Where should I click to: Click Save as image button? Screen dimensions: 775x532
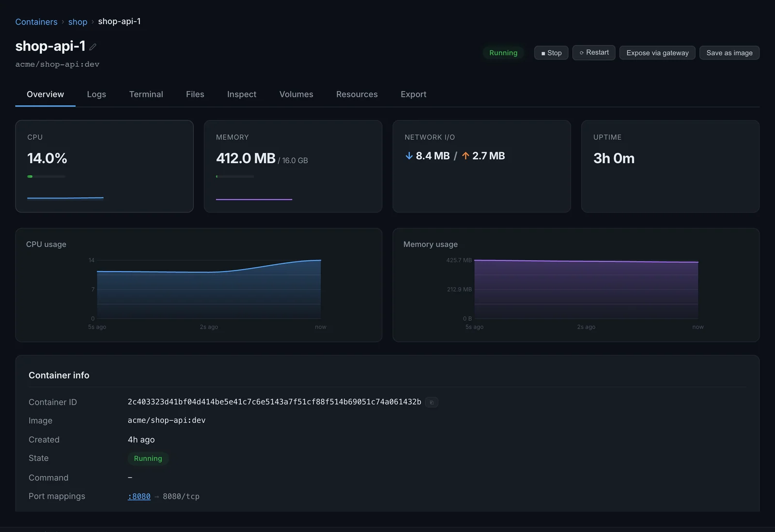(x=729, y=53)
